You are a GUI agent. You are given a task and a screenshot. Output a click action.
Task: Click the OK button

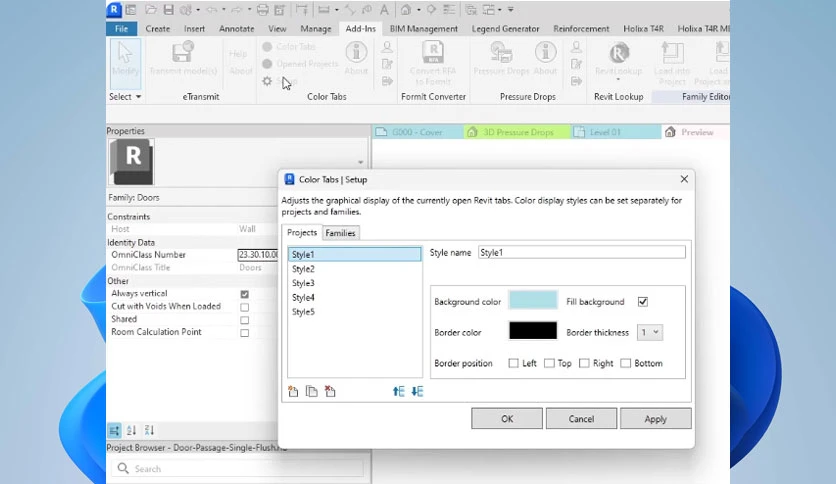click(x=507, y=418)
